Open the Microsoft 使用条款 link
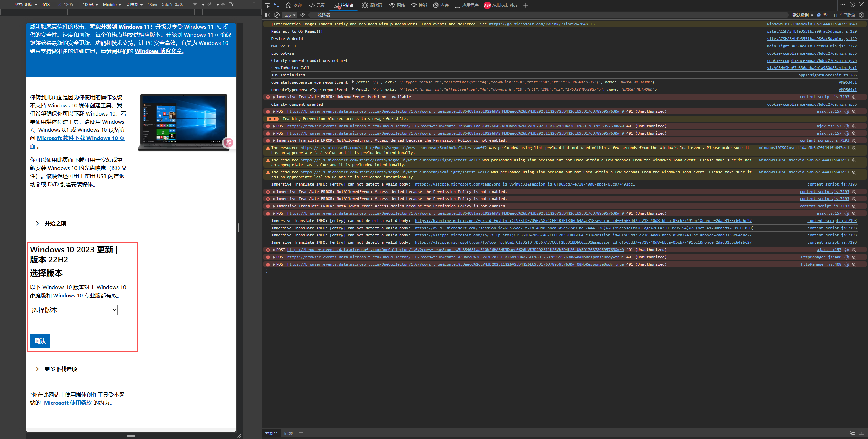The width and height of the screenshot is (868, 439). click(68, 403)
